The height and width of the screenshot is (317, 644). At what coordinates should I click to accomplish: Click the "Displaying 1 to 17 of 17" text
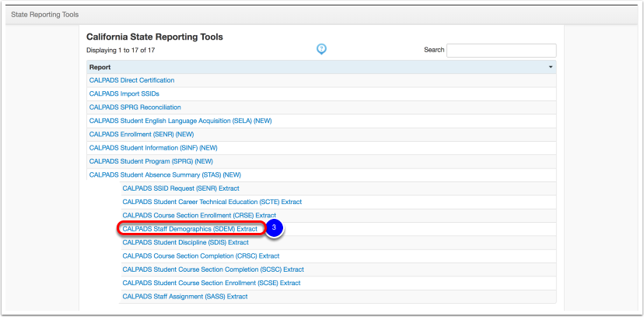[x=121, y=50]
